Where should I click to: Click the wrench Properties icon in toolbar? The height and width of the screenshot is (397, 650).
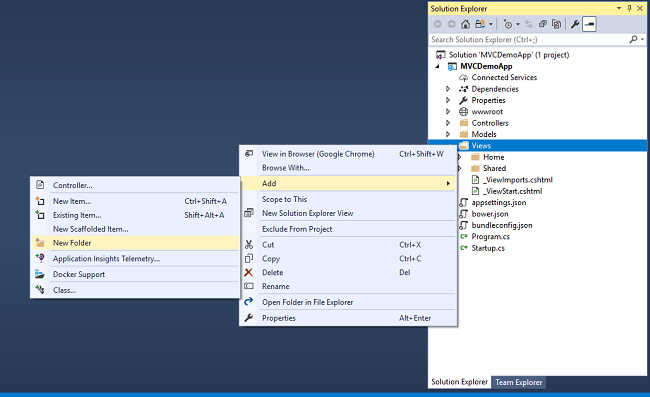[575, 24]
